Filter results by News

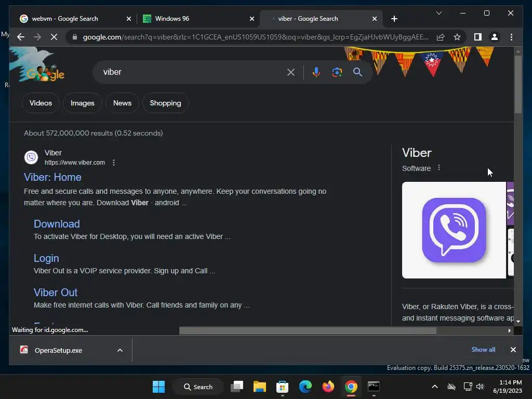[122, 103]
